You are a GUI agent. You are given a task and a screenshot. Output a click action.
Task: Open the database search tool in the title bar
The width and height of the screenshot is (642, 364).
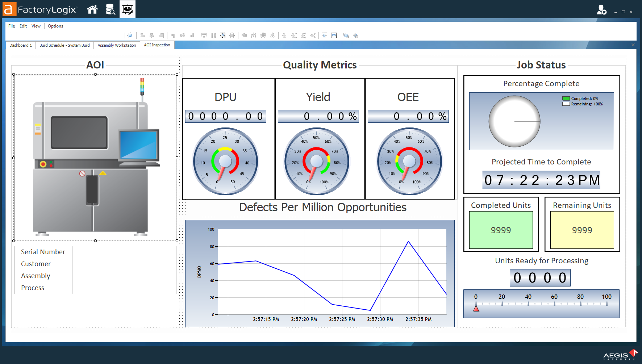pyautogui.click(x=110, y=9)
